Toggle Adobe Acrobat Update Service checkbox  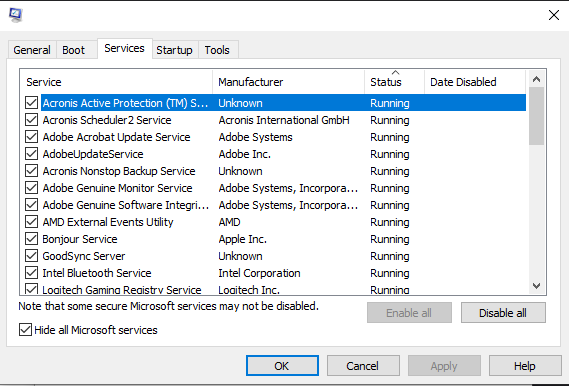click(32, 137)
